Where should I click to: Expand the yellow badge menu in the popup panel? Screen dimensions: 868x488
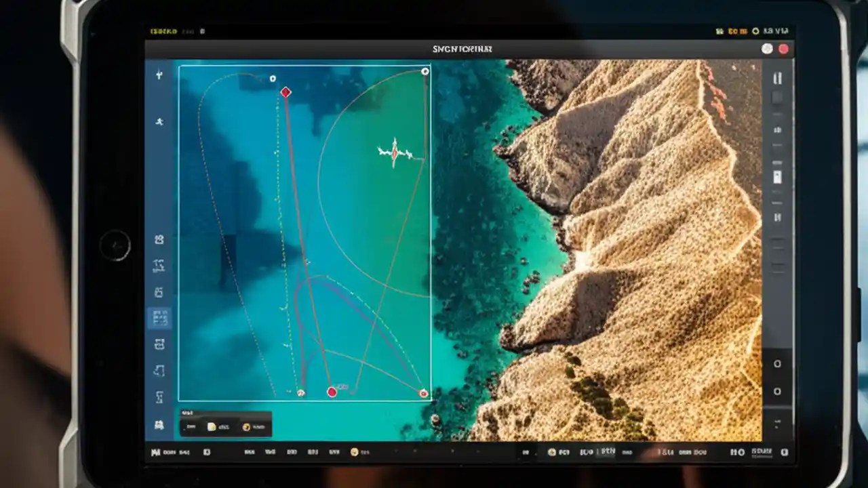(x=245, y=426)
